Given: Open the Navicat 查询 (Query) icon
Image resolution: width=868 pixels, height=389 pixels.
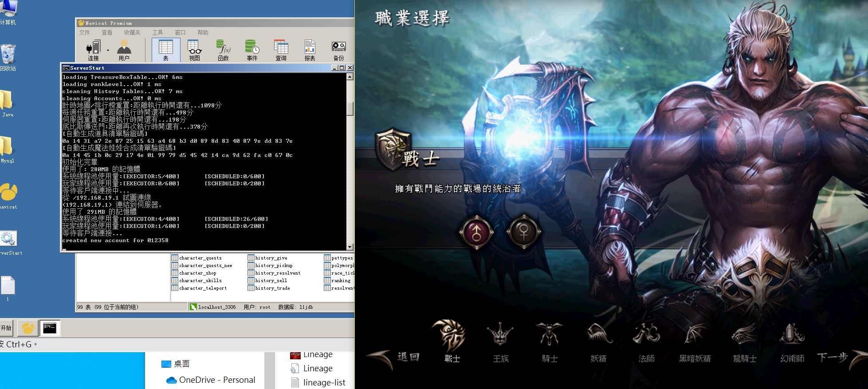Looking at the screenshot, I should pos(281,50).
